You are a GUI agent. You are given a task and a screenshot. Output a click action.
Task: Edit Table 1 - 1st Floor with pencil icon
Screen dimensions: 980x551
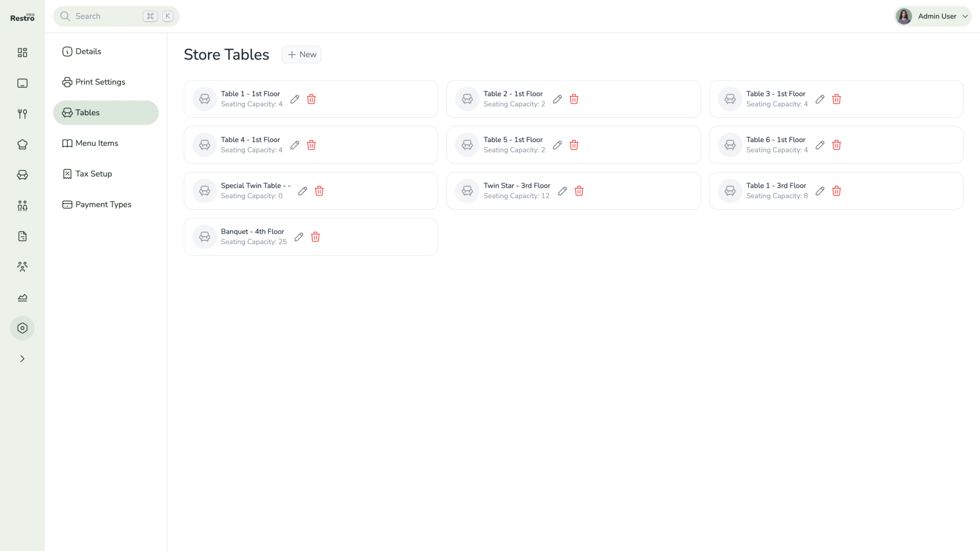295,99
